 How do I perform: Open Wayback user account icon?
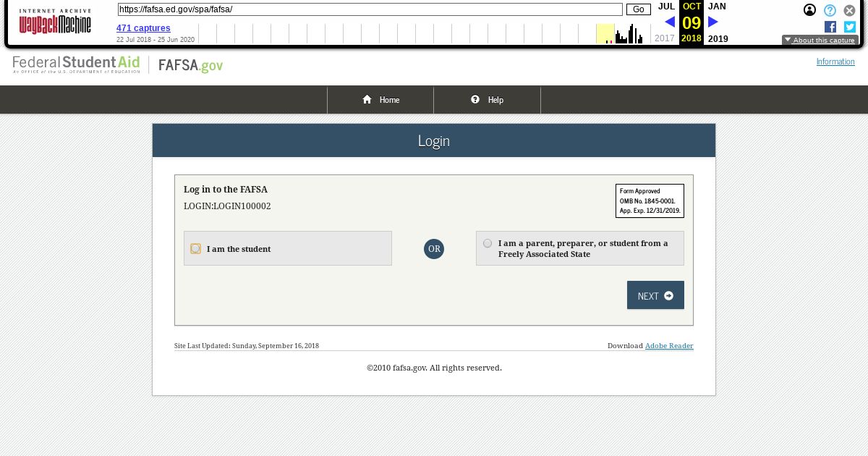click(x=810, y=10)
